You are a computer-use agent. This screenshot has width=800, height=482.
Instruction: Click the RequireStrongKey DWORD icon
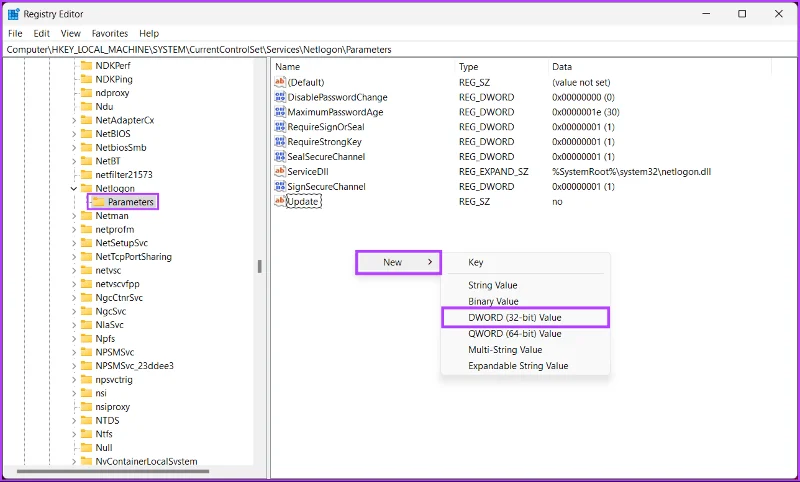tap(280, 141)
